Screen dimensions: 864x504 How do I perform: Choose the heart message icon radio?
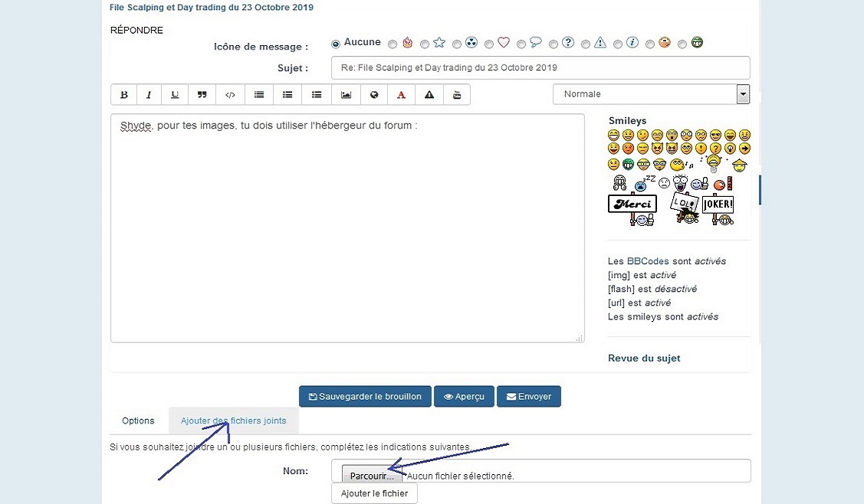[489, 44]
